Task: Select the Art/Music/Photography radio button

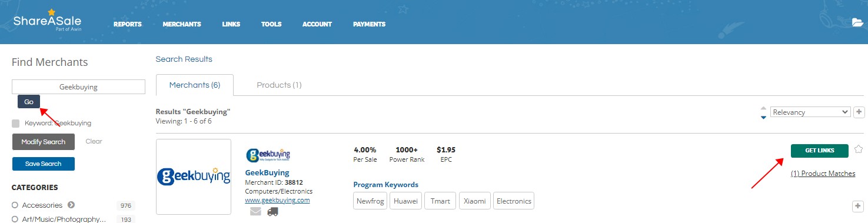Action: (x=15, y=219)
